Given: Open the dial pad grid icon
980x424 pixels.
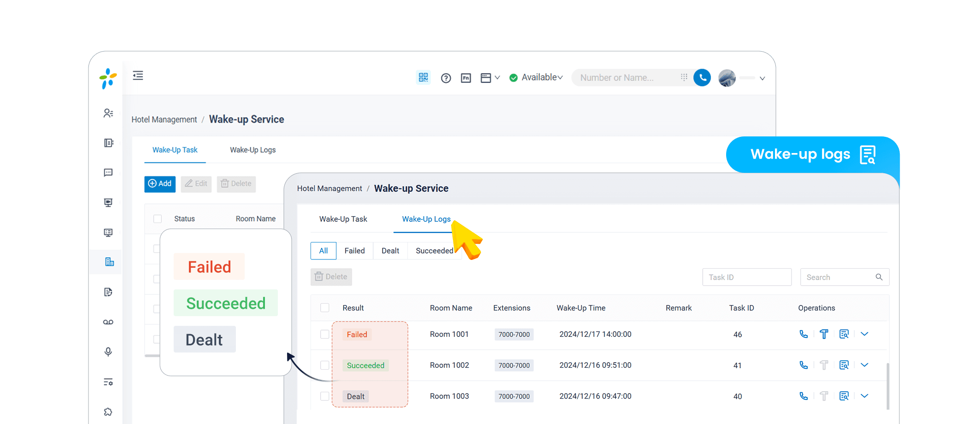Looking at the screenshot, I should point(684,77).
